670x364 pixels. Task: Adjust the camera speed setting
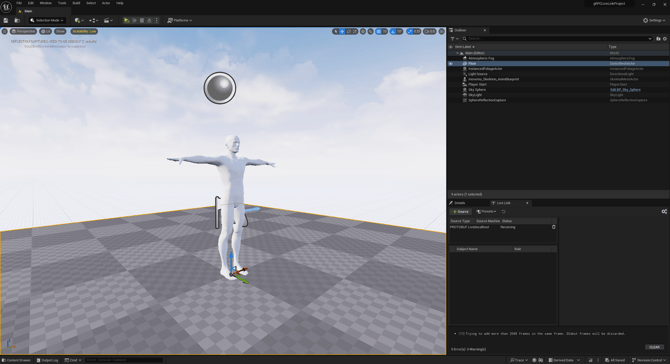pyautogui.click(x=429, y=31)
